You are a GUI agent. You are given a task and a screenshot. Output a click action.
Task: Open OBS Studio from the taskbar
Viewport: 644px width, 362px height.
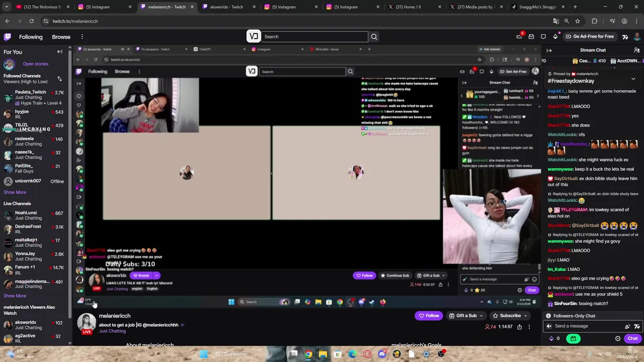(x=441, y=354)
